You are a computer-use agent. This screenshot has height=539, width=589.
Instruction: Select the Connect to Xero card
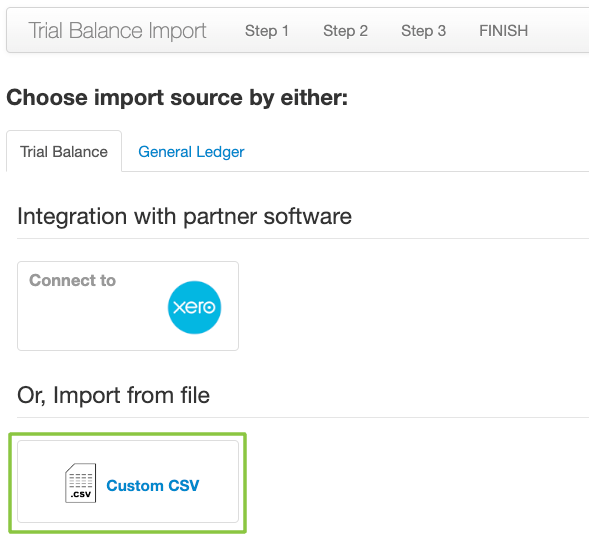128,306
